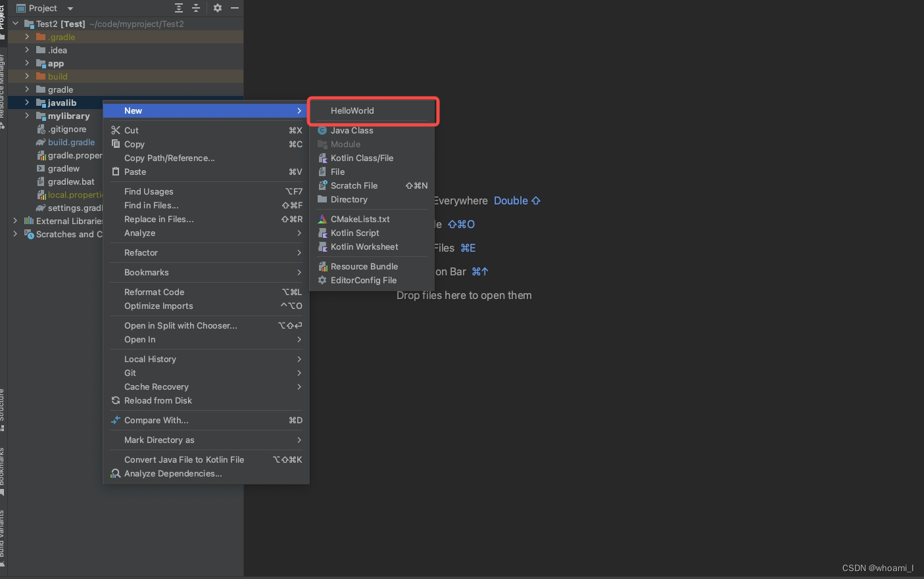Viewport: 924px width, 579px height.
Task: Choose Kotlin Script in New submenu
Action: (x=372, y=233)
